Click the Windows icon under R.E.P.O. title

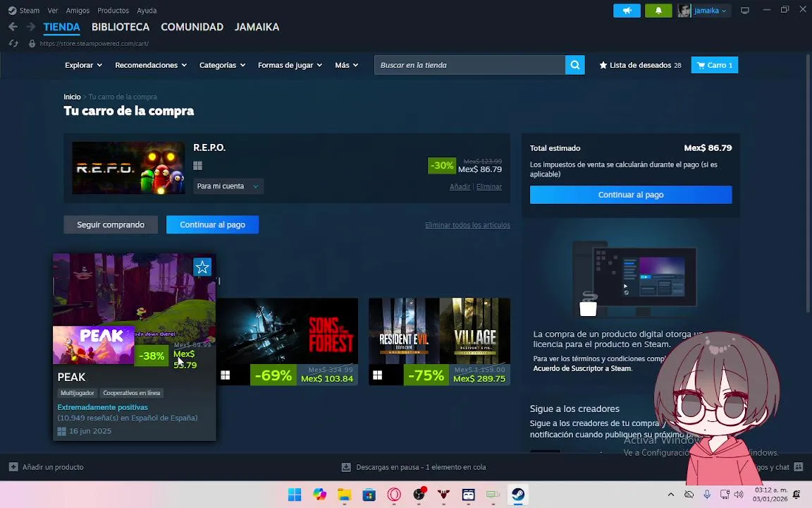point(197,166)
